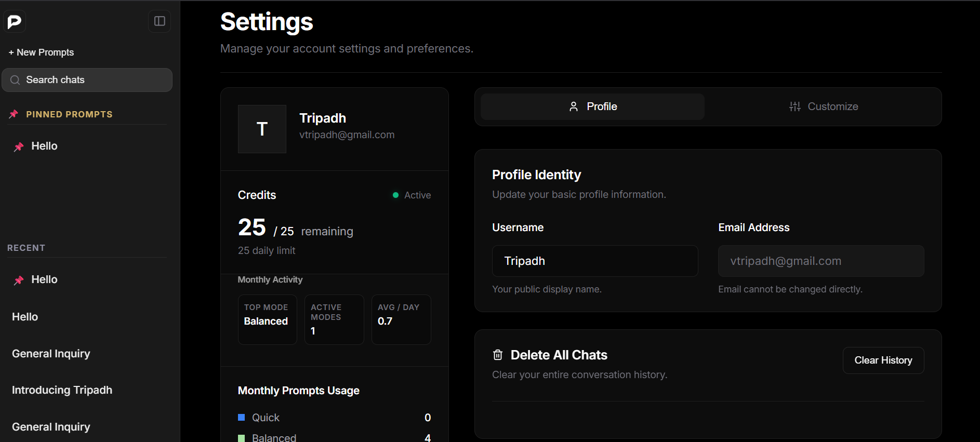The image size is (980, 442).
Task: Start a New Prompts chat
Action: [x=41, y=52]
